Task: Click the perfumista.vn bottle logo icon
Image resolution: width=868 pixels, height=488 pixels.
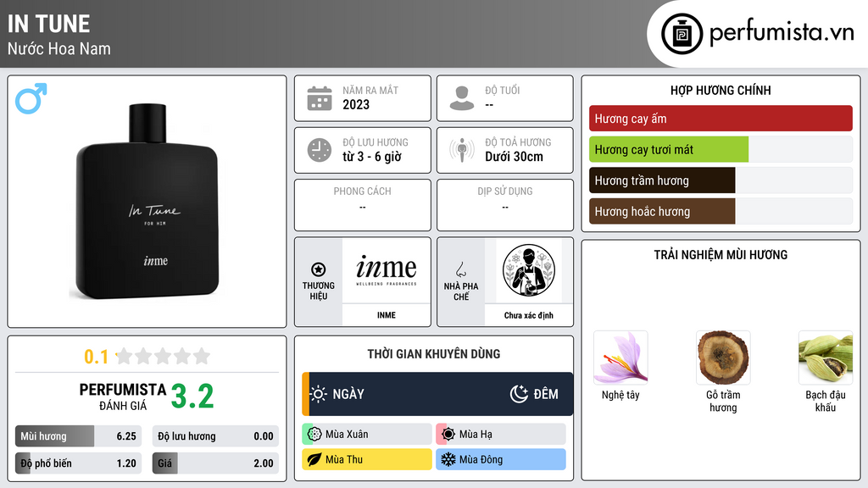Action: (682, 34)
